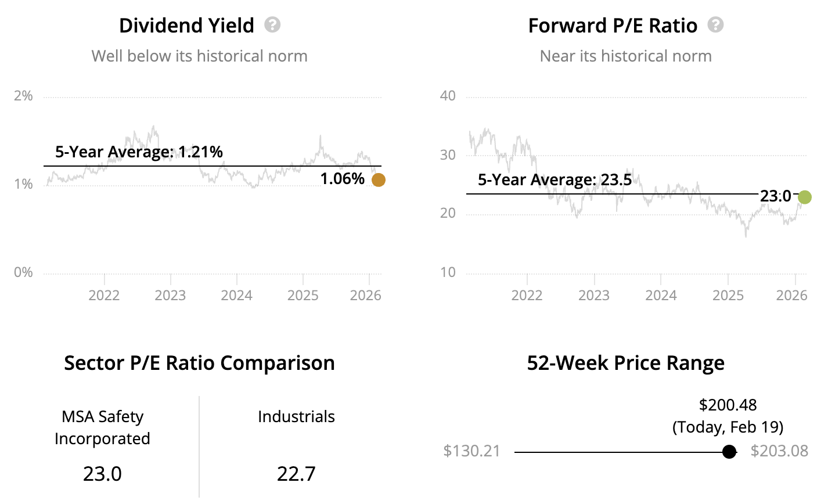Screen dimensions: 828x504
Task: Click the 52-week high price $203.08
Action: (x=779, y=451)
